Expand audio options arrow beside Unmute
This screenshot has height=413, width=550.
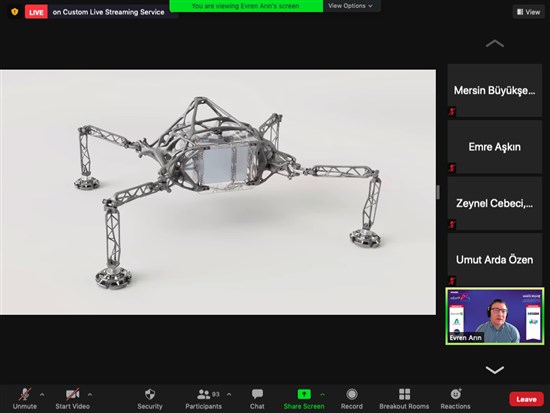tap(42, 394)
